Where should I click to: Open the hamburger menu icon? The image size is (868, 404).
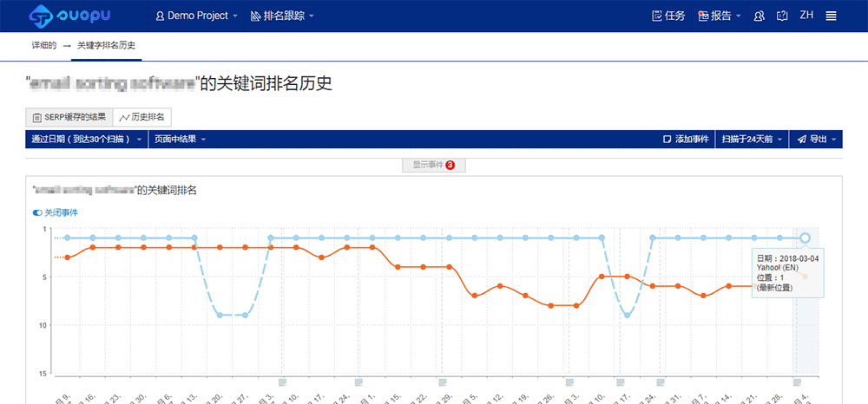831,16
